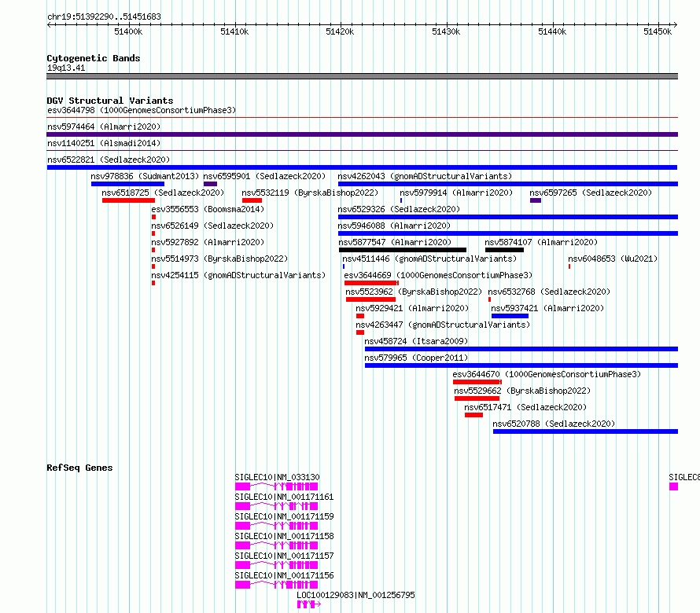
Task: Click the blue bar under nsv5937421
Action: (x=510, y=316)
